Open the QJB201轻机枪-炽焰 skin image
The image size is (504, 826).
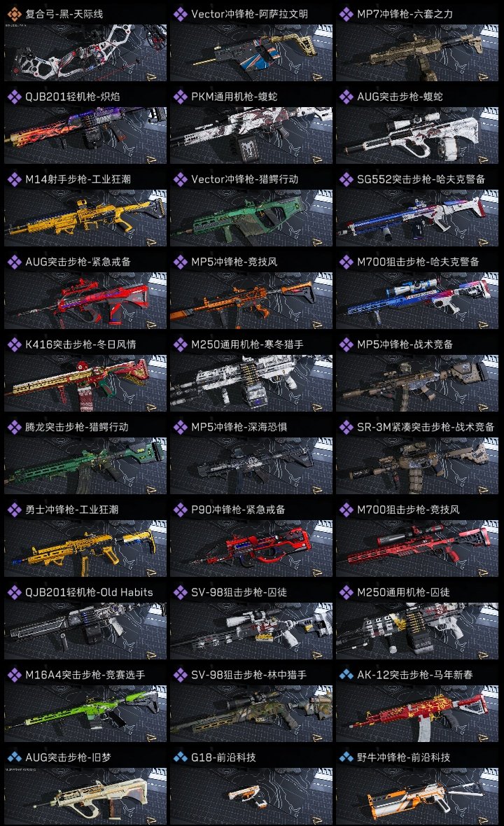[x=85, y=135]
